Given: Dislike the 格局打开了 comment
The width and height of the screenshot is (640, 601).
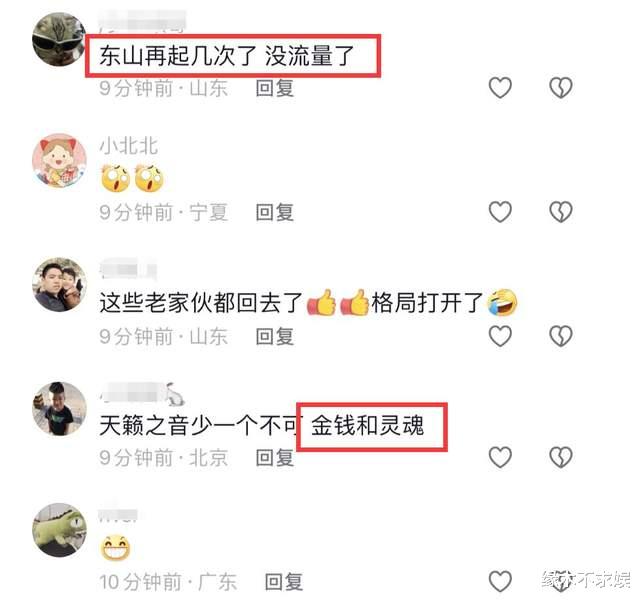Looking at the screenshot, I should coord(561,336).
